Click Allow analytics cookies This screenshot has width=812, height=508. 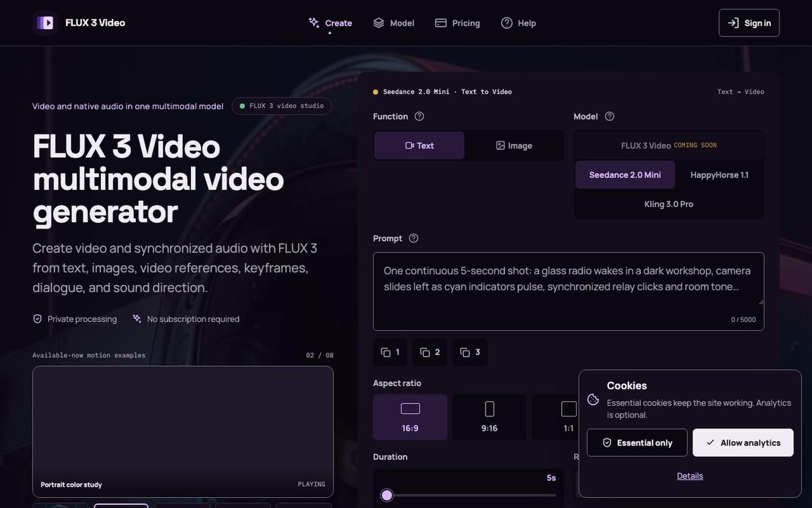[x=743, y=442]
